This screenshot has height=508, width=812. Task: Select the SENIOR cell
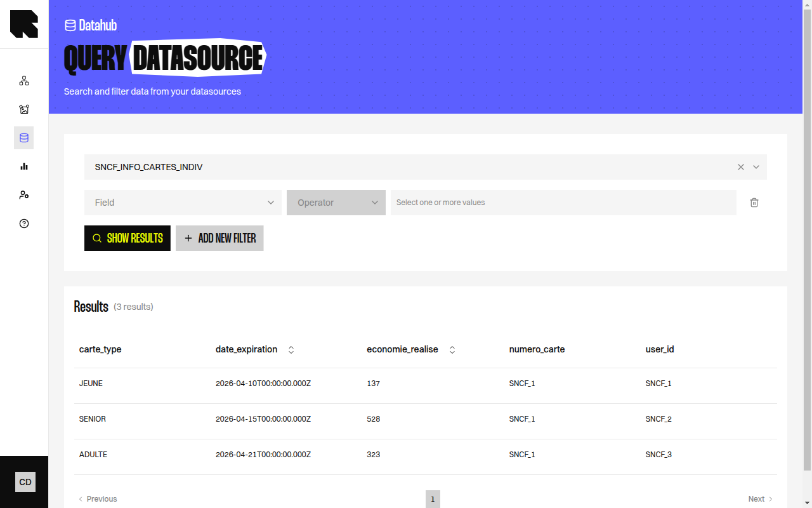click(93, 419)
